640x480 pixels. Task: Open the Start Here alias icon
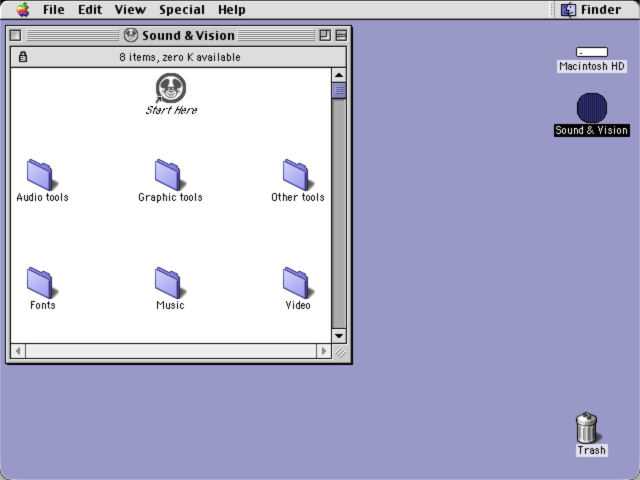pos(171,88)
